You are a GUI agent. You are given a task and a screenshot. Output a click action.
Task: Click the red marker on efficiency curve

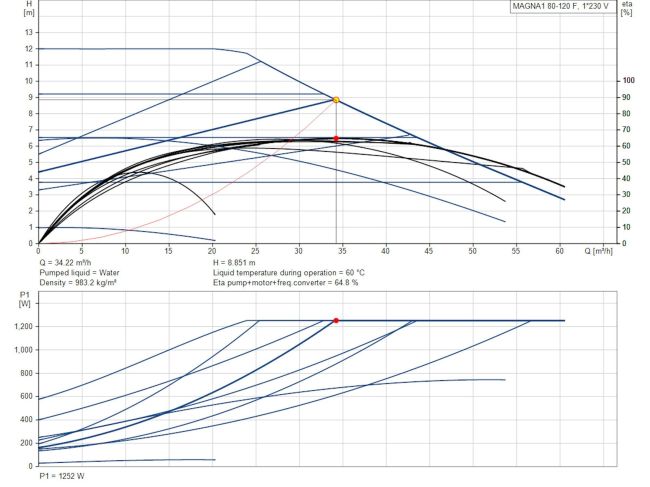(336, 139)
